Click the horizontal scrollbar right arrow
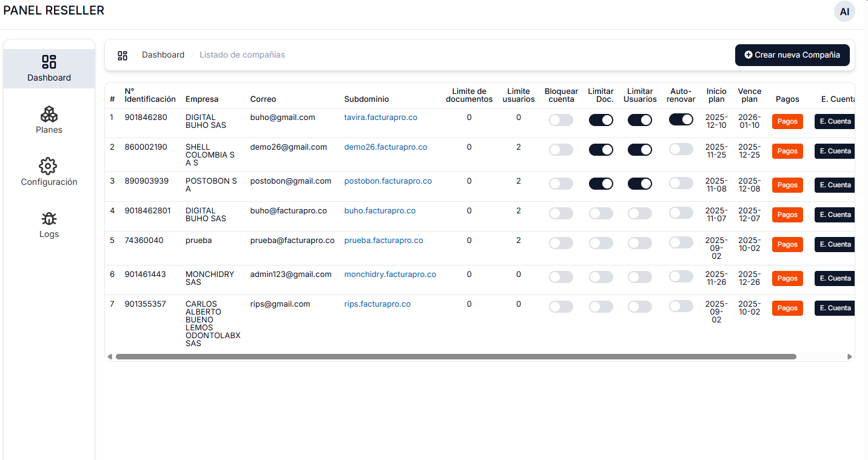 (x=850, y=357)
